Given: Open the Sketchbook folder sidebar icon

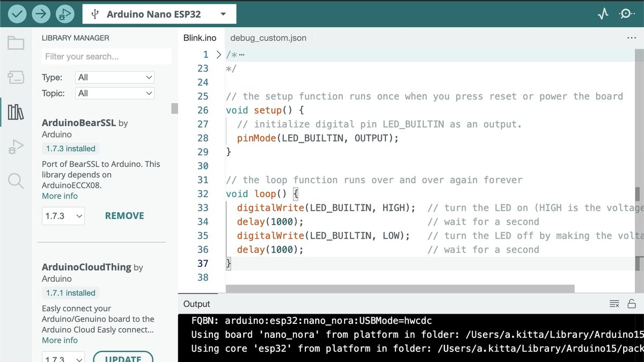Looking at the screenshot, I should [x=16, y=43].
